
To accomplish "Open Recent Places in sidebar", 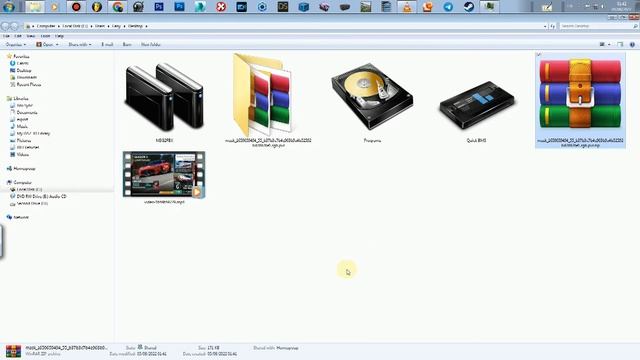I will [29, 84].
